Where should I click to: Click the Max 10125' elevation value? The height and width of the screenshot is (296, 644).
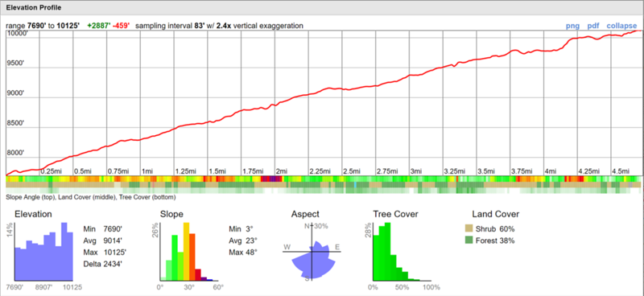105,252
